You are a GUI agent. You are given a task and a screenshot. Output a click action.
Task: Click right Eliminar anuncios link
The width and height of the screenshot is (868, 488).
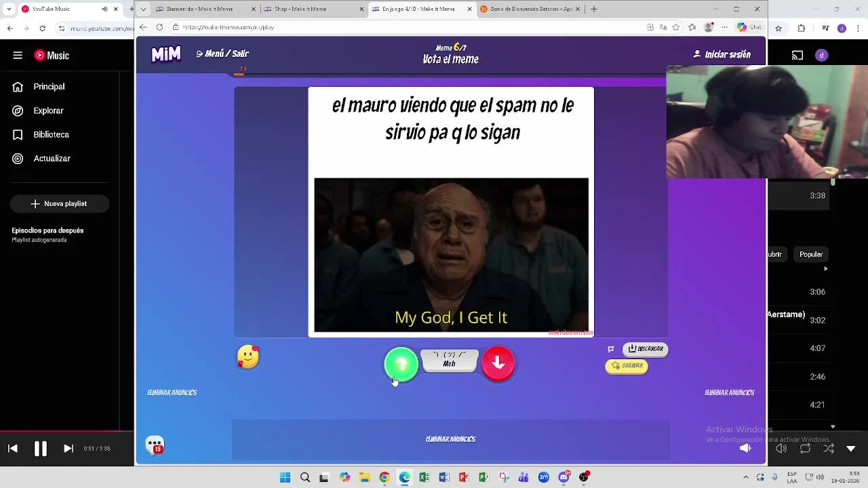point(730,392)
